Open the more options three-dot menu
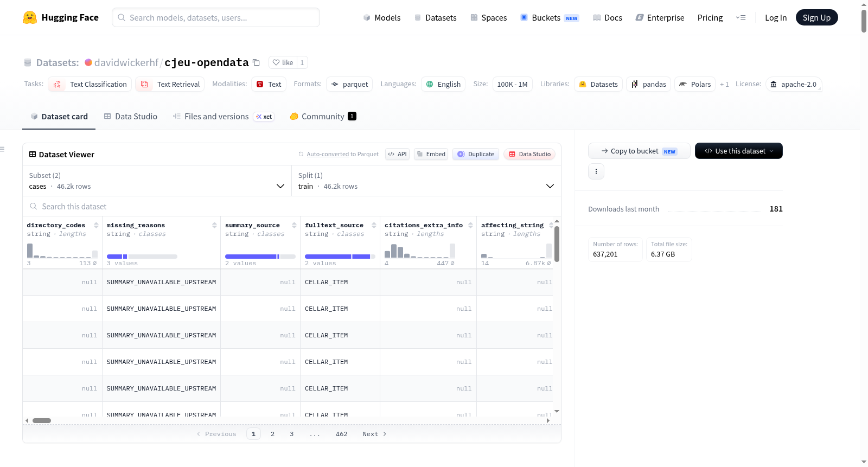The width and height of the screenshot is (868, 467). click(596, 171)
